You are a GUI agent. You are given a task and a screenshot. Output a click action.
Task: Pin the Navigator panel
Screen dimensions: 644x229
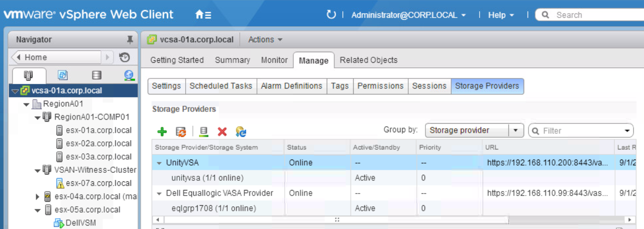[x=130, y=40]
